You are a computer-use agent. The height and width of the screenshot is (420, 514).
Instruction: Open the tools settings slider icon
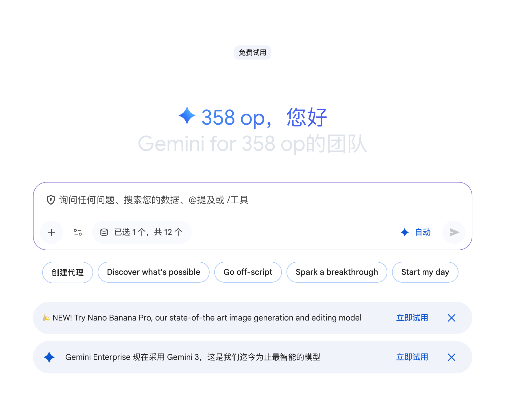[78, 232]
